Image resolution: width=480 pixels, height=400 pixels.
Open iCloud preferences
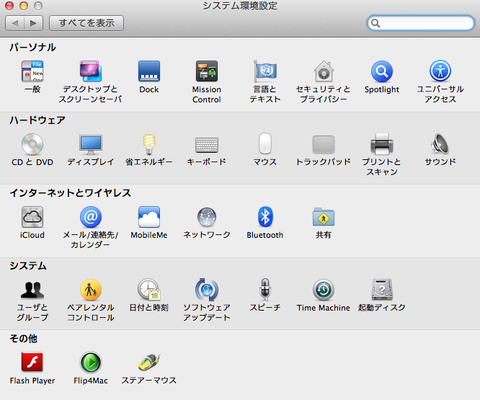32,217
